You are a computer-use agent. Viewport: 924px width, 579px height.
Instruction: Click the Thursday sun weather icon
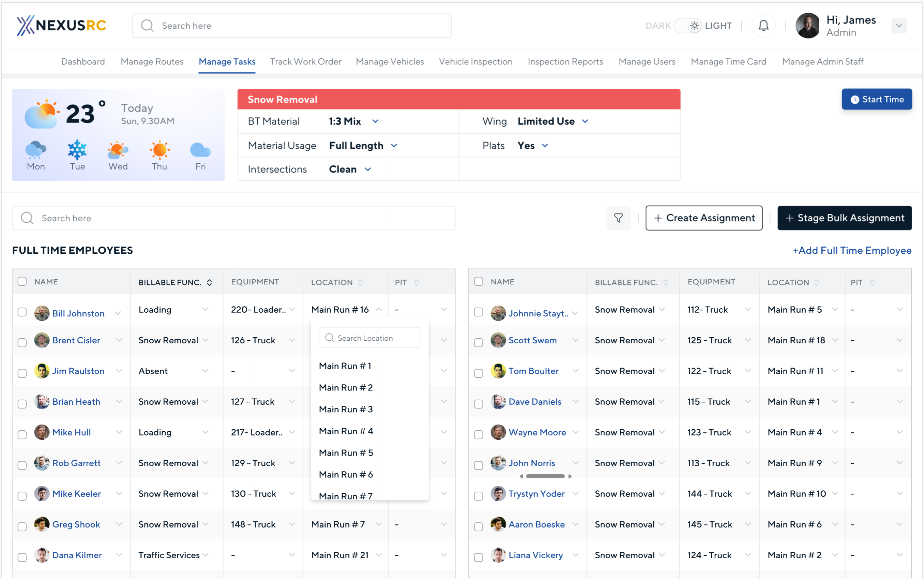159,150
